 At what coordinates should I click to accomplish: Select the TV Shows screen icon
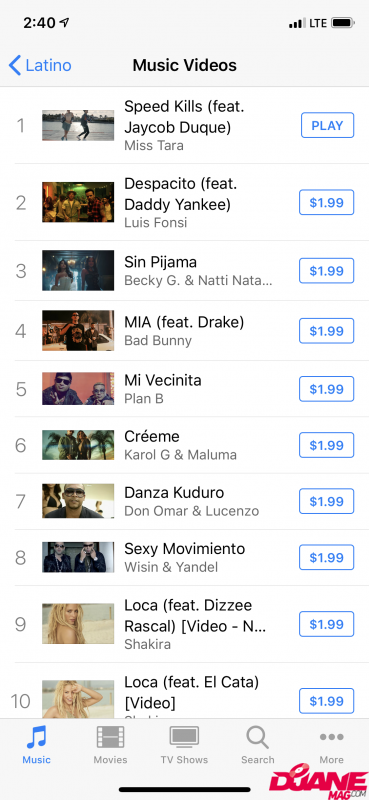184,738
